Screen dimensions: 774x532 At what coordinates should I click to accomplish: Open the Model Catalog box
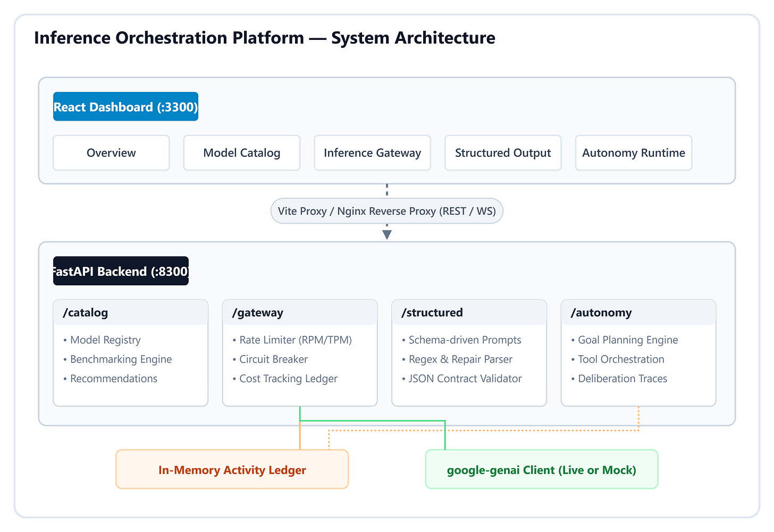tap(242, 153)
